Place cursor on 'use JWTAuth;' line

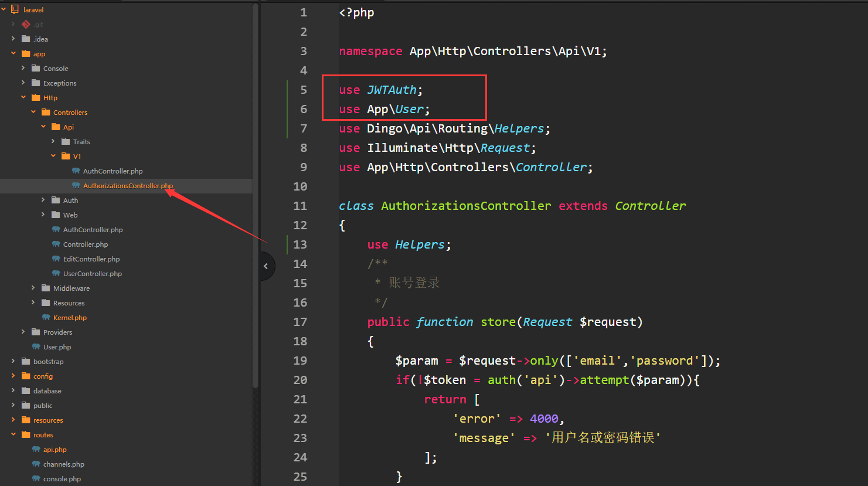(380, 90)
